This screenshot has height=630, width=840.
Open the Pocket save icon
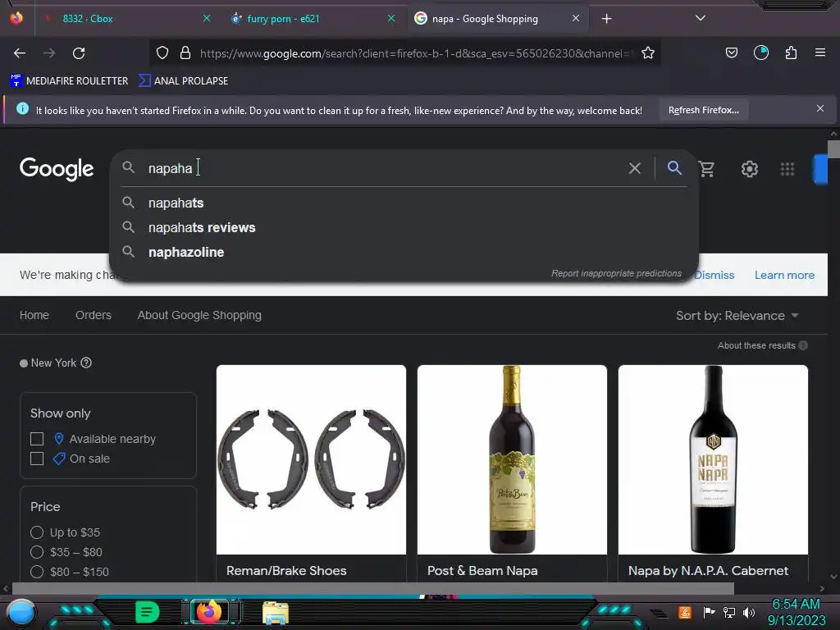731,52
